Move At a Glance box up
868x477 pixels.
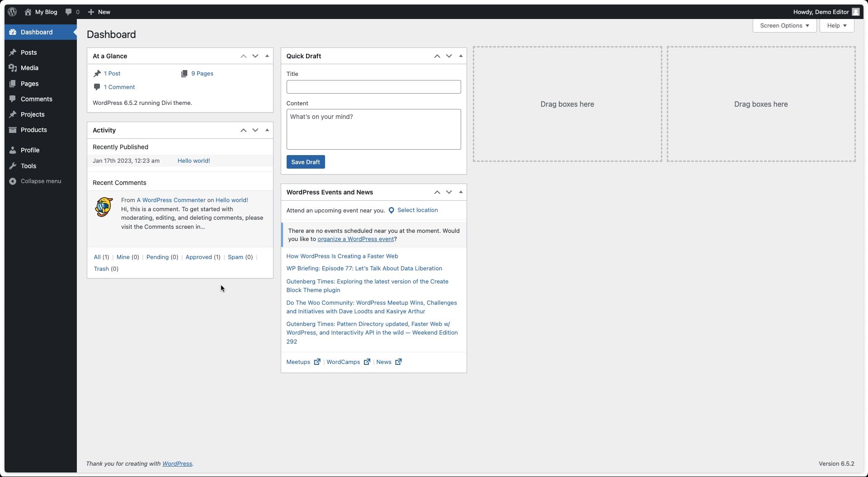243,56
